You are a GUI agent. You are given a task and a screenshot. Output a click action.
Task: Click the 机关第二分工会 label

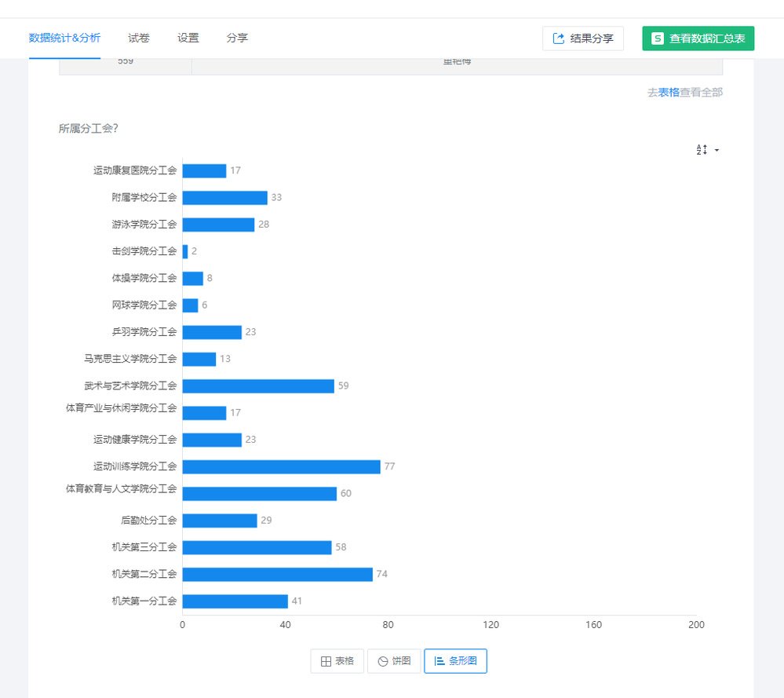144,574
